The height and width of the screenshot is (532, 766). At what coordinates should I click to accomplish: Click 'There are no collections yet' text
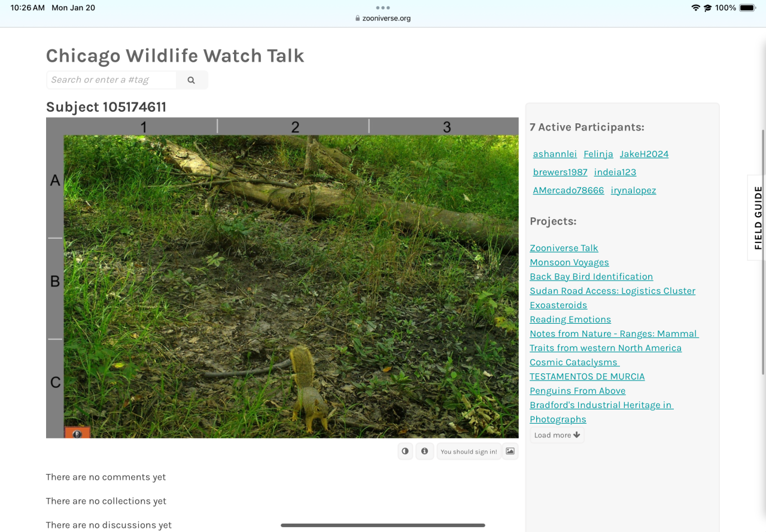coord(106,501)
